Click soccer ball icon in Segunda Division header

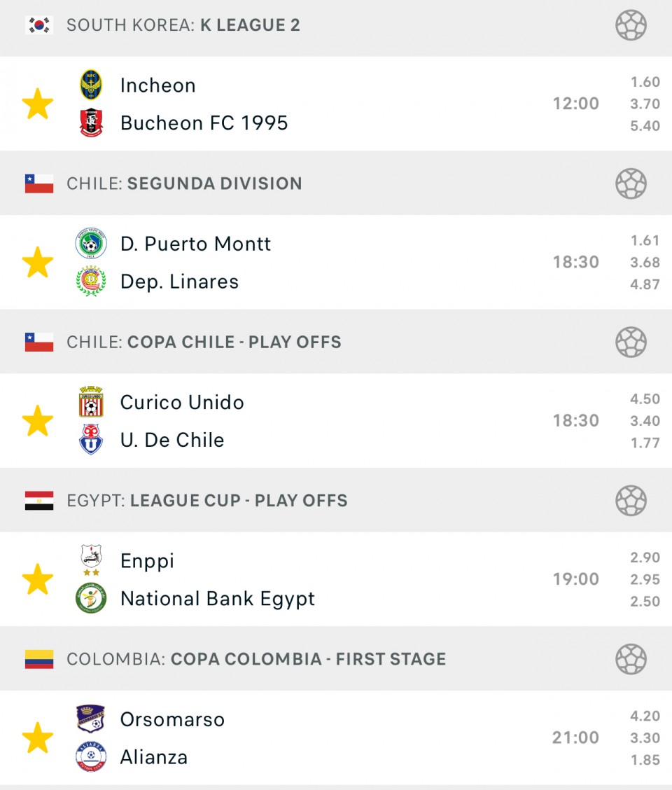coord(631,183)
